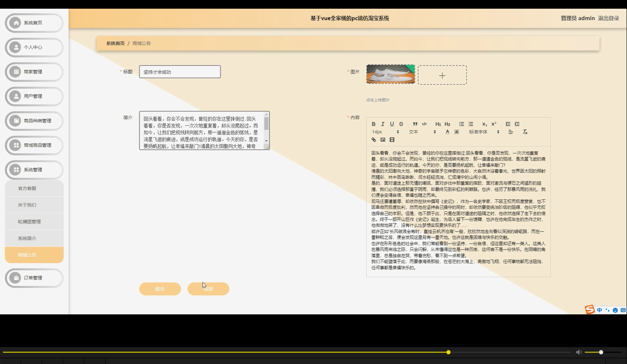627x364 pixels.
Task: Expand the 系统管理 sidebar menu
Action: click(34, 170)
